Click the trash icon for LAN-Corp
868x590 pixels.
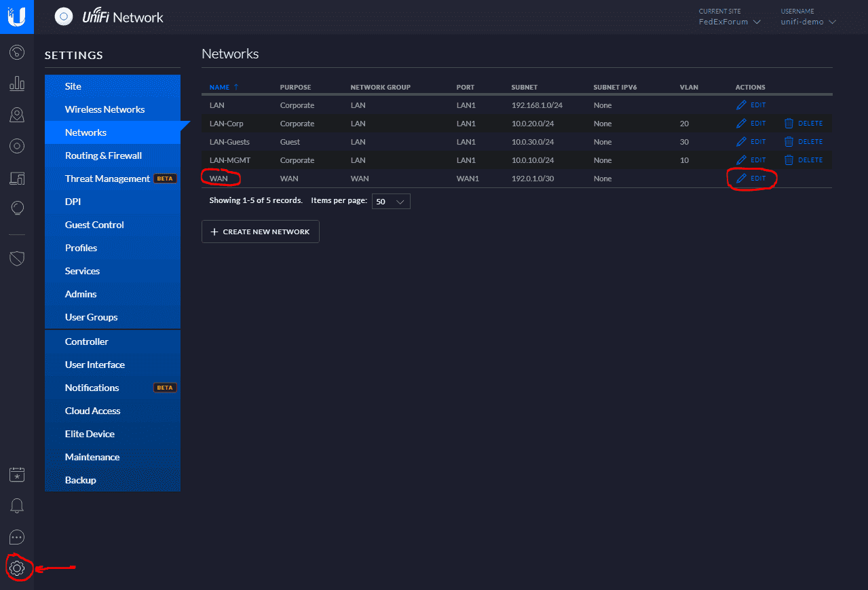(x=789, y=124)
